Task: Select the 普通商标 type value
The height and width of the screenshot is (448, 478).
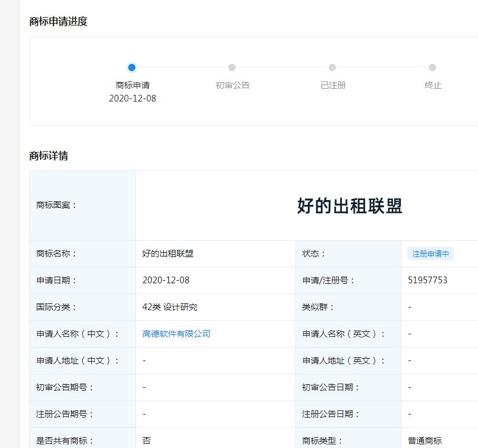Action: tap(425, 441)
